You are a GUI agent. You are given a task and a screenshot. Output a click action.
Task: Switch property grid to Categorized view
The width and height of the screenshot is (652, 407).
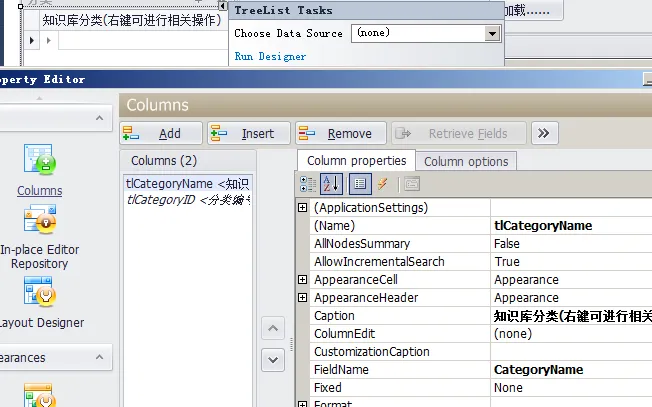click(x=308, y=184)
